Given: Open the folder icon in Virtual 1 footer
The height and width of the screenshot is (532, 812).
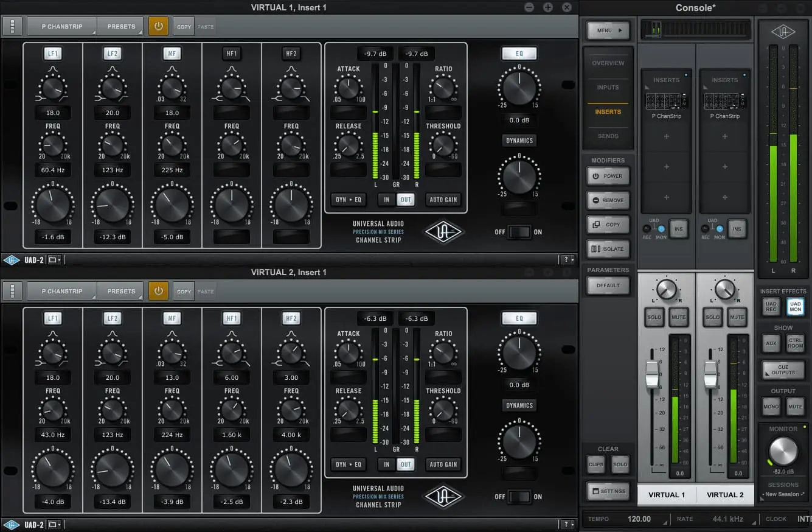Looking at the screenshot, I should [55, 260].
